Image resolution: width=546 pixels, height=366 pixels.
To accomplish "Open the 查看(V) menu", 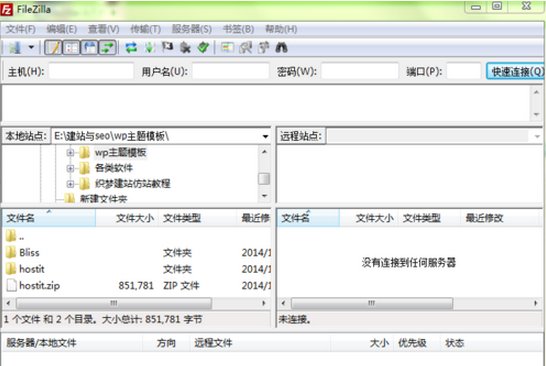I will click(x=103, y=29).
